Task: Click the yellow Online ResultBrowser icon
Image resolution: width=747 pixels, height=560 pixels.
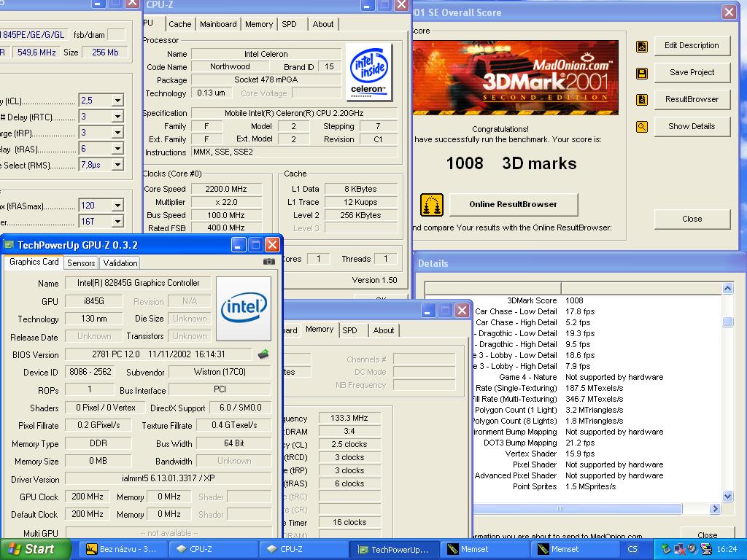Action: 432,205
